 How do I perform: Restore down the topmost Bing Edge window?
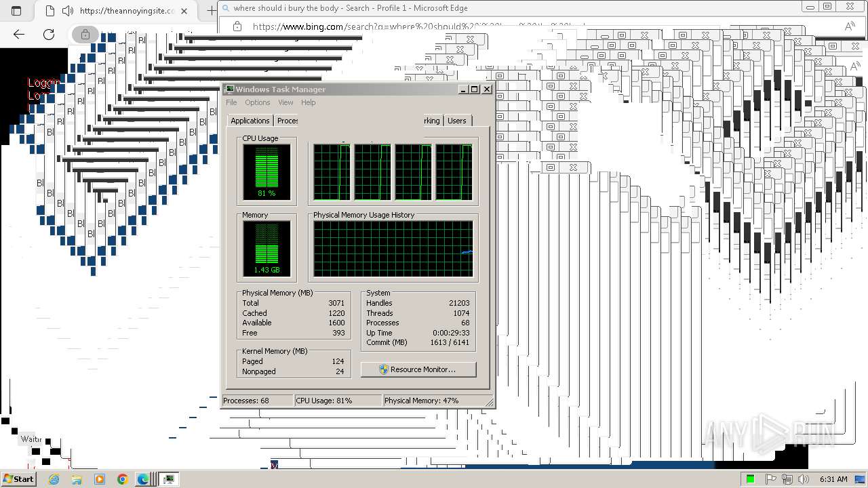point(827,7)
